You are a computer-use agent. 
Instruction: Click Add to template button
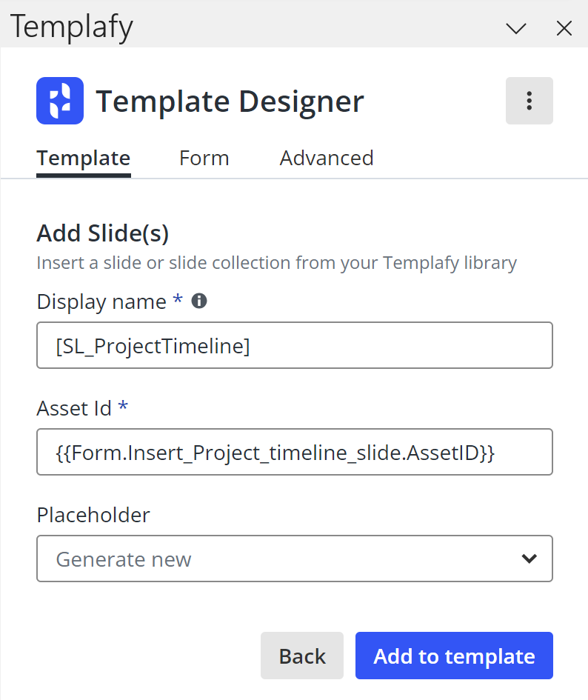pyautogui.click(x=454, y=656)
